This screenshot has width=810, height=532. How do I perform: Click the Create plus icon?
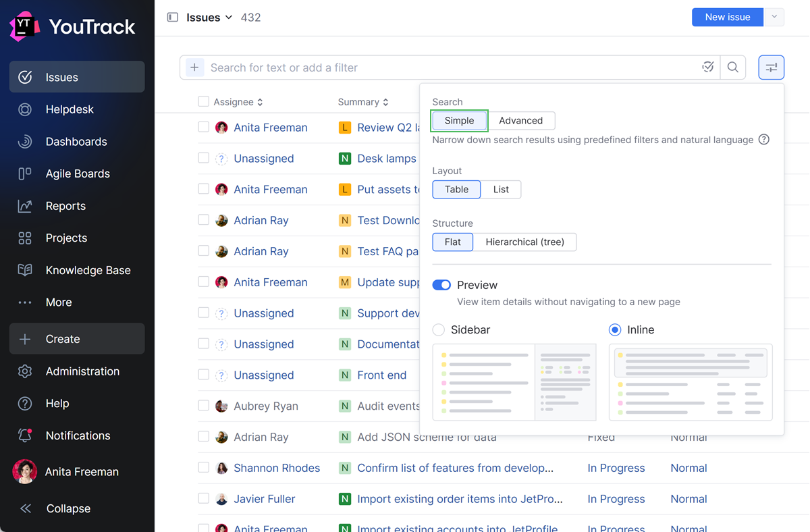pos(25,339)
